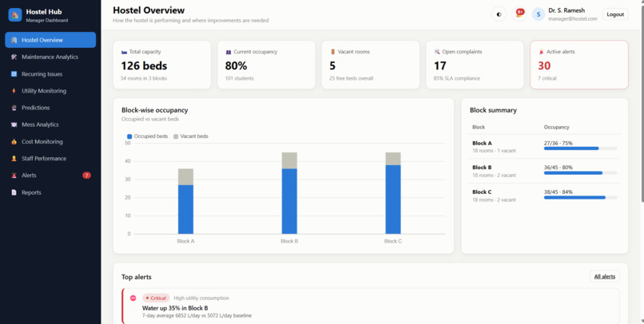Viewport: 644px width, 324px height.
Task: Click the 25 free beds overall text
Action: [351, 78]
